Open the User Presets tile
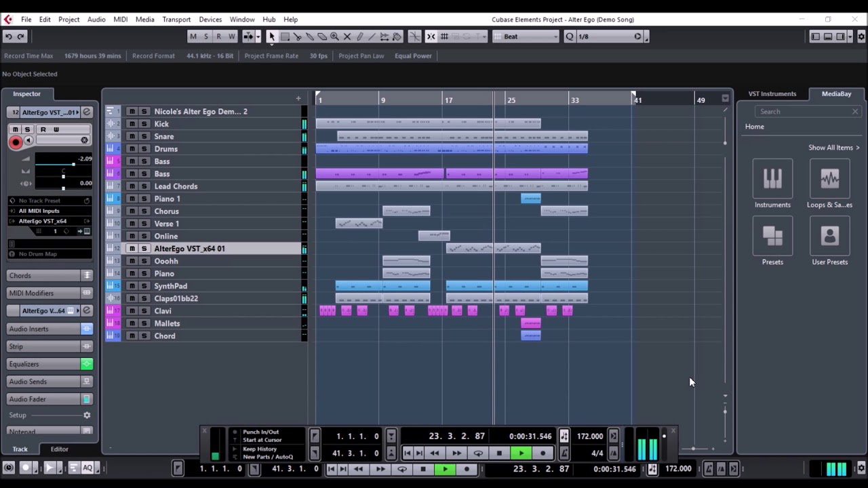Image resolution: width=868 pixels, height=488 pixels. tap(829, 236)
